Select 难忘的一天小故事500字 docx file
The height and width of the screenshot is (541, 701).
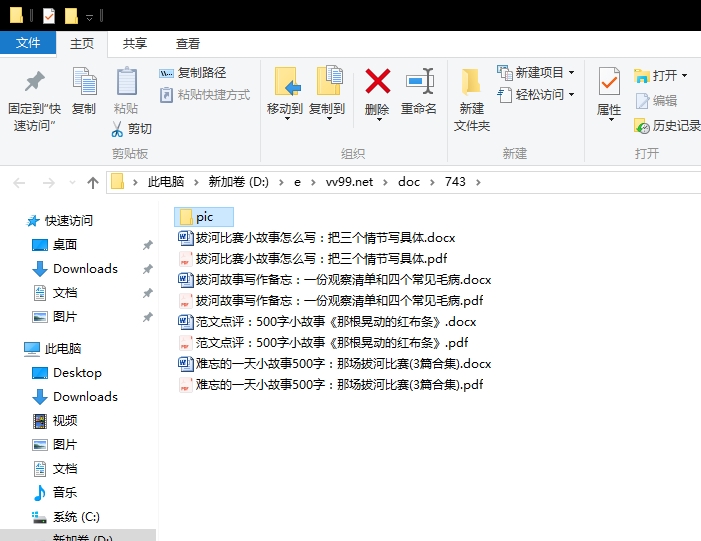335,364
